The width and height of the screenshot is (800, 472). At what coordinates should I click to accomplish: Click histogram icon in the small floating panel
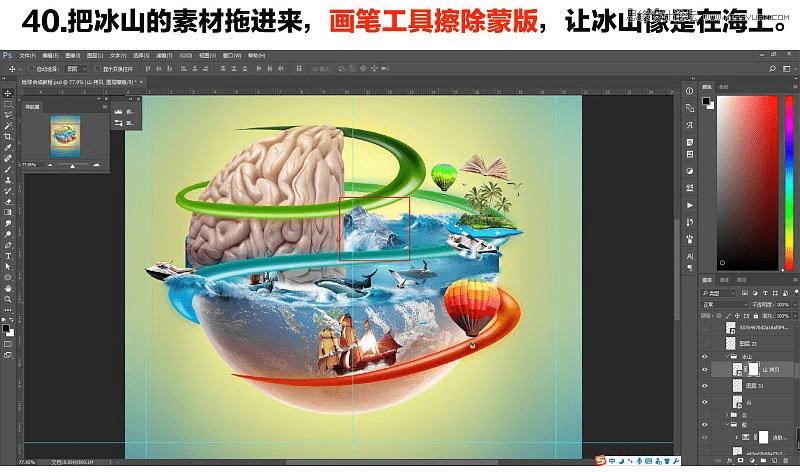coord(118,111)
